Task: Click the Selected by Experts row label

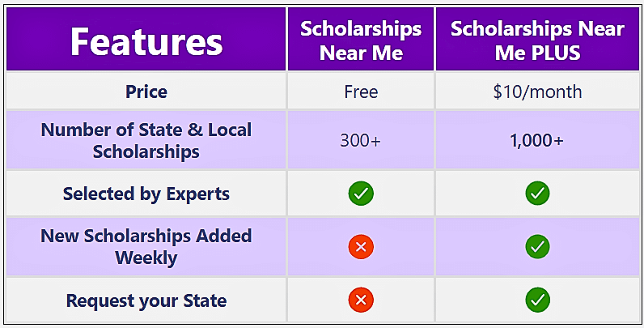Action: (x=146, y=194)
